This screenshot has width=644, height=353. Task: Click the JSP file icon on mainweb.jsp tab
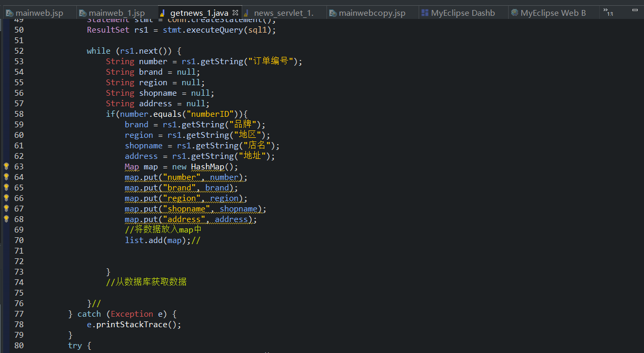pos(9,13)
